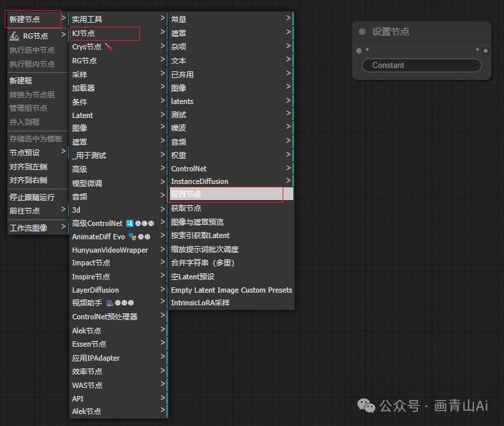The height and width of the screenshot is (426, 504).
Task: Open the Inspire节点 category
Action: click(118, 277)
